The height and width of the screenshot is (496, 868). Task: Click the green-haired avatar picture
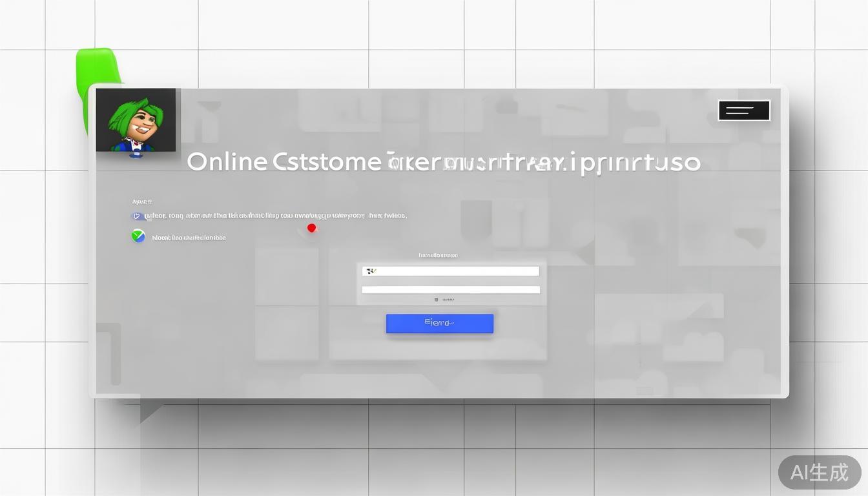tap(136, 120)
